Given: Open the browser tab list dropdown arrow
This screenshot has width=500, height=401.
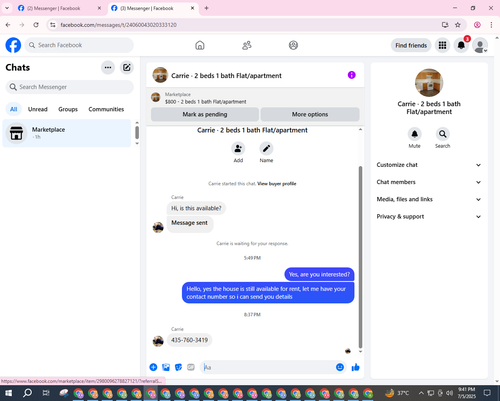Looking at the screenshot, I should pyautogui.click(x=7, y=8).
